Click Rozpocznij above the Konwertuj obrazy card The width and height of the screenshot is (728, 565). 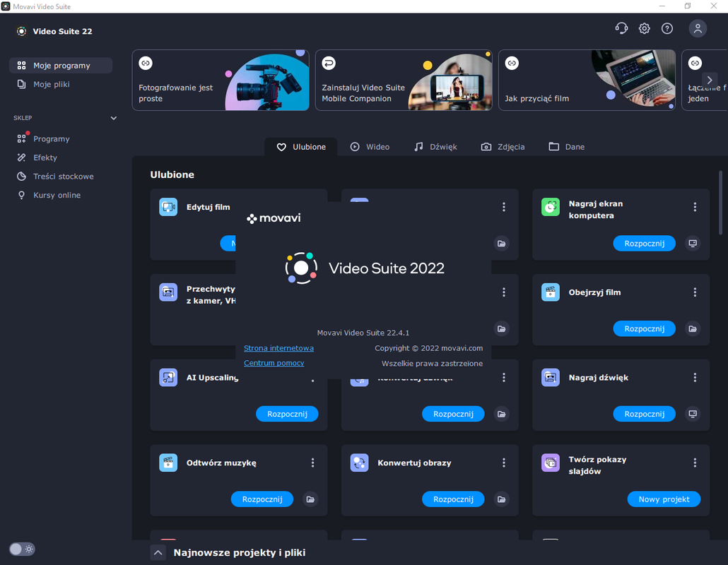click(453, 414)
